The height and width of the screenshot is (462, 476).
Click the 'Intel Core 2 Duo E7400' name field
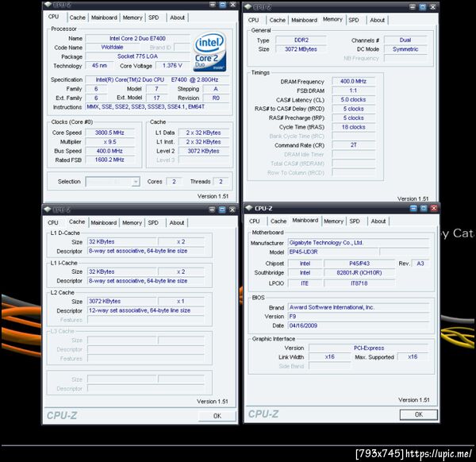click(137, 38)
